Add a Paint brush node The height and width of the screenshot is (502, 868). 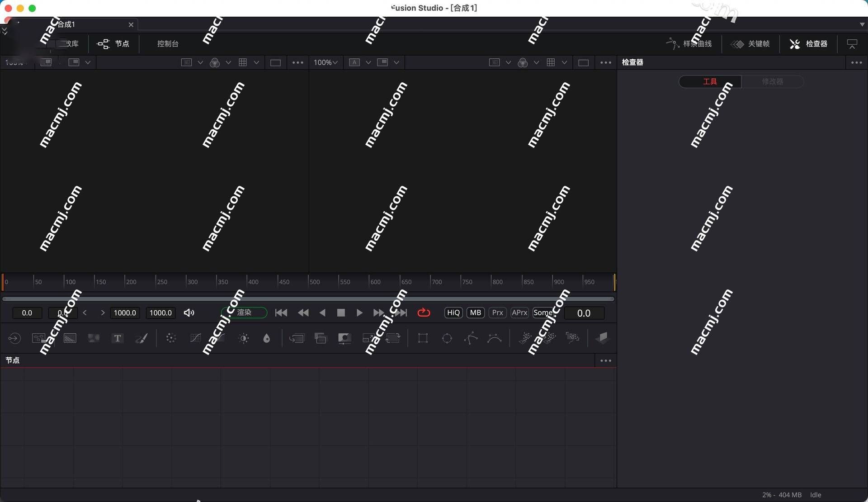click(142, 338)
